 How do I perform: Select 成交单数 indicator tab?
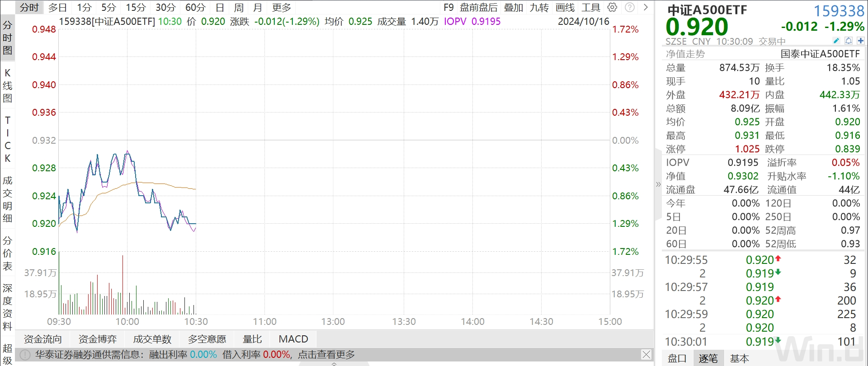(152, 339)
